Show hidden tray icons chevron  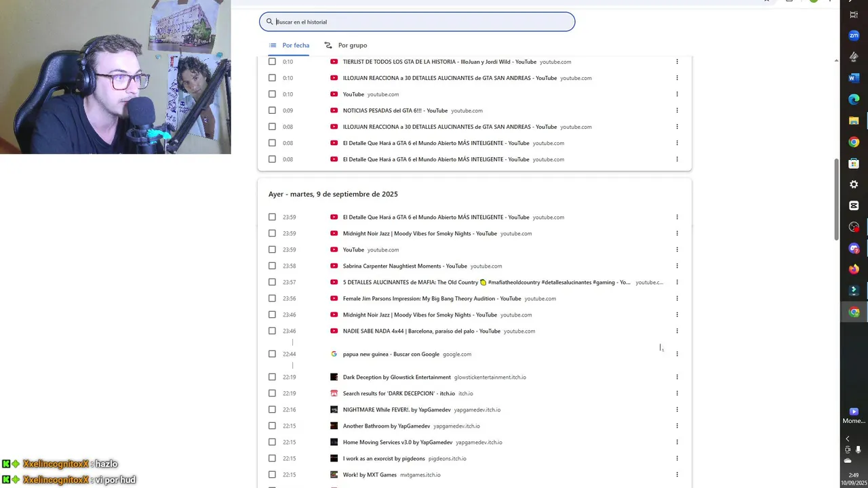848,439
